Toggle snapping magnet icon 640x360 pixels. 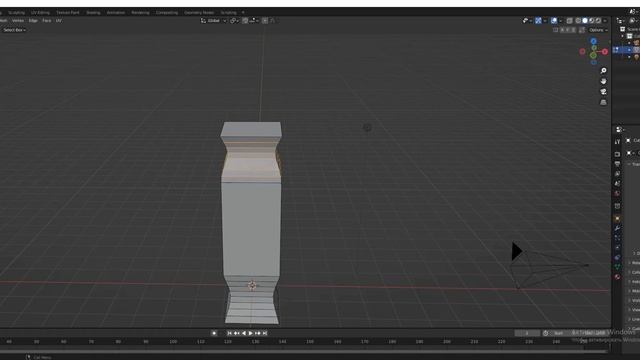[245, 20]
